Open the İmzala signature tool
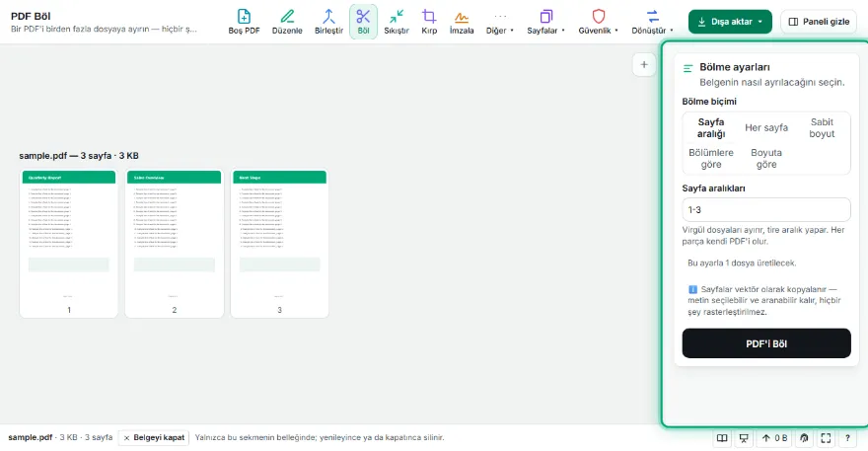868x451 pixels. [462, 22]
